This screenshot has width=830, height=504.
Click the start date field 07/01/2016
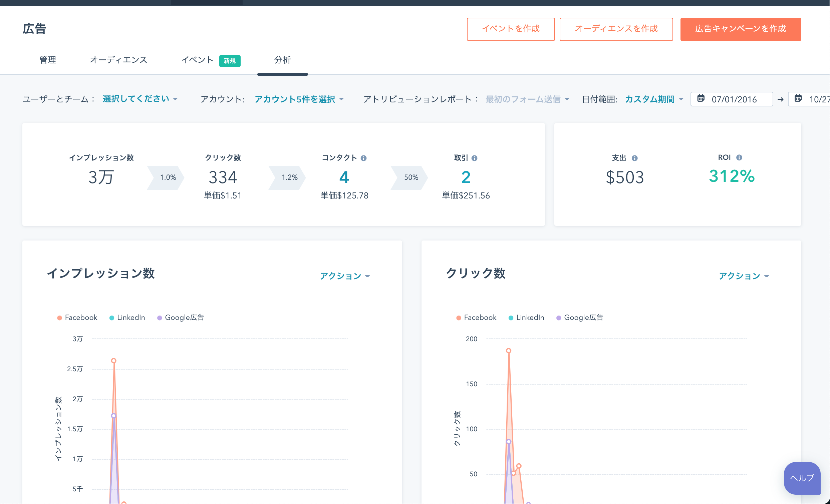tap(732, 99)
